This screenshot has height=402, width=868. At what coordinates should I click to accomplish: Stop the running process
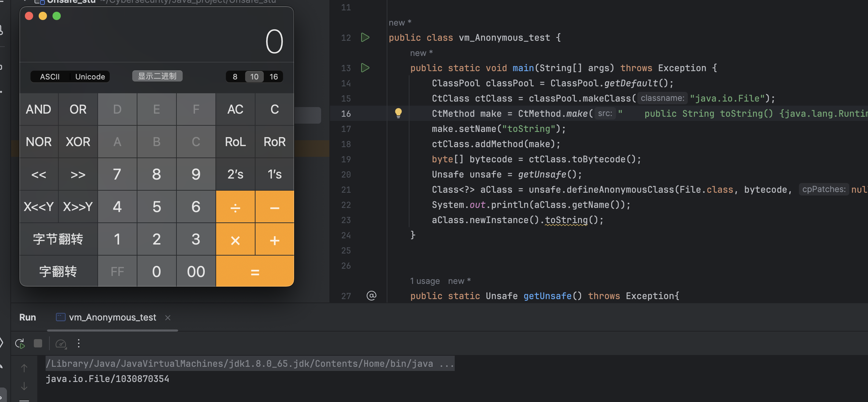pyautogui.click(x=38, y=343)
